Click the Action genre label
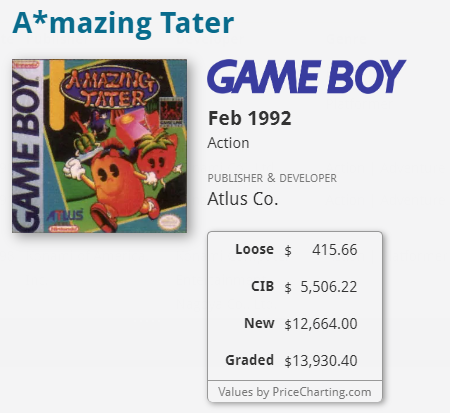450x413 pixels. pyautogui.click(x=228, y=143)
